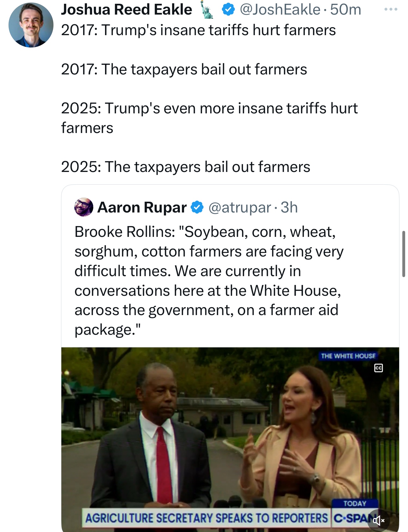The image size is (408, 532).
Task: Open the three-dot more options menu
Action: coord(391,9)
